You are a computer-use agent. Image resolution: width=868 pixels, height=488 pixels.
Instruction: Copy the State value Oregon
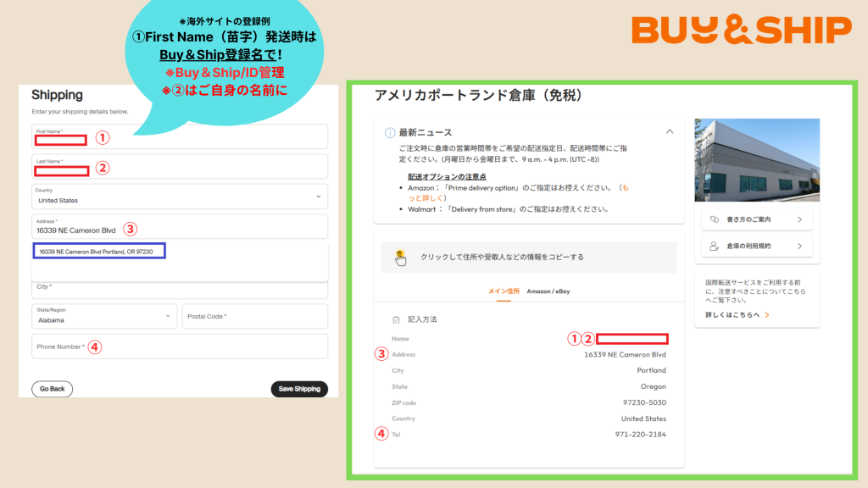pyautogui.click(x=654, y=386)
